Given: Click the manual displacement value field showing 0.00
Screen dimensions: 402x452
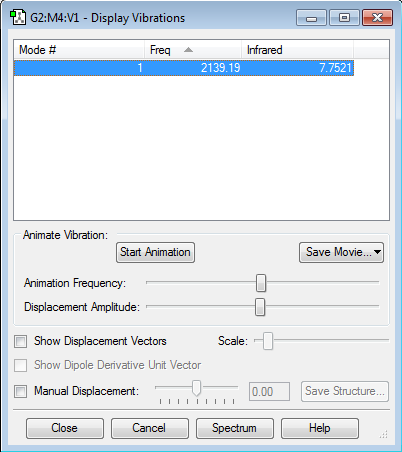Looking at the screenshot, I should pos(269,392).
